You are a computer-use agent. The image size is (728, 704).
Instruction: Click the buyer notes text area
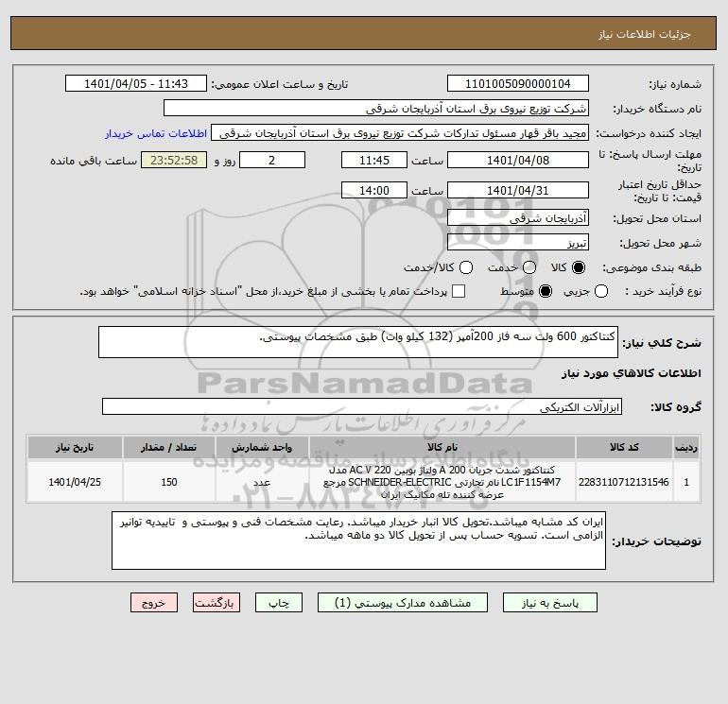point(358,541)
